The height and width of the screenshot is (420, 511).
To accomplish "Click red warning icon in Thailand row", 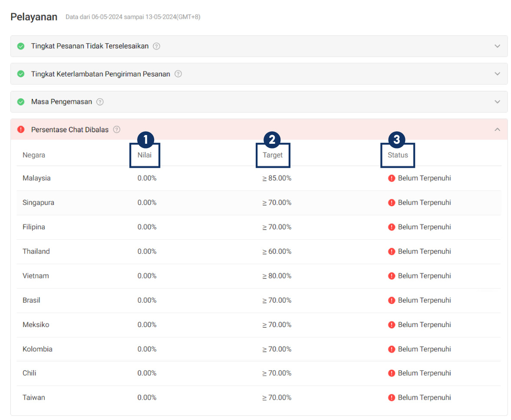I will [x=392, y=252].
